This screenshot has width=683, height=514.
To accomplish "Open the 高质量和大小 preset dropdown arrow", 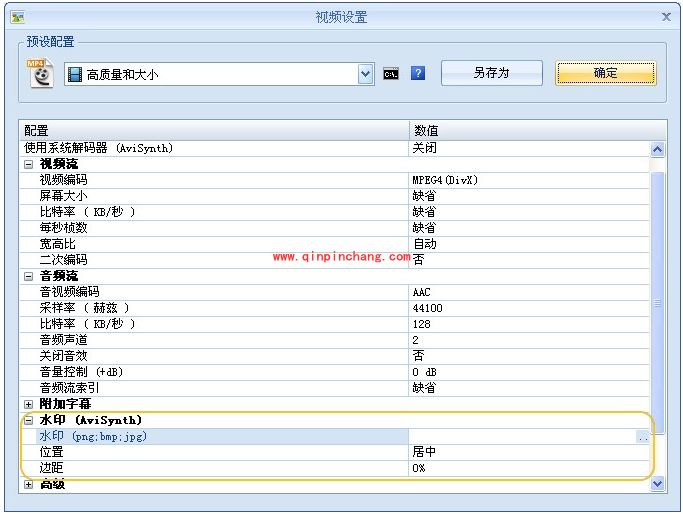I will coord(365,74).
